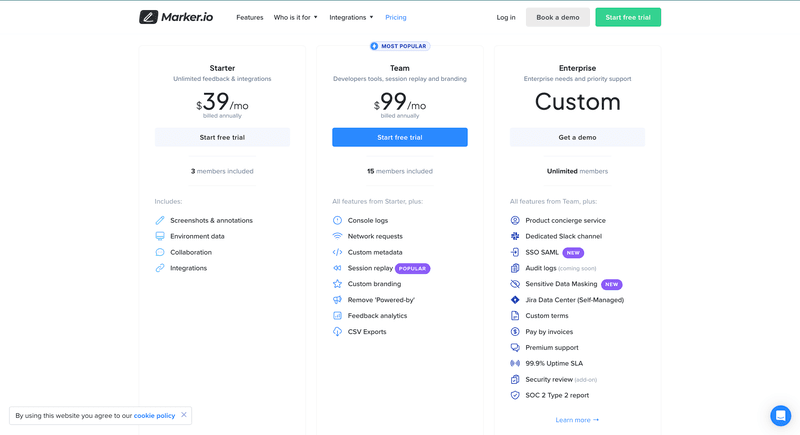Open the Features menu item
This screenshot has width=800, height=435.
pos(250,17)
